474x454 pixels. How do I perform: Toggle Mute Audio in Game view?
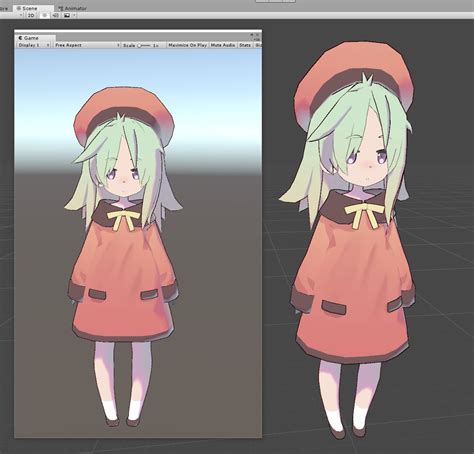tap(223, 45)
